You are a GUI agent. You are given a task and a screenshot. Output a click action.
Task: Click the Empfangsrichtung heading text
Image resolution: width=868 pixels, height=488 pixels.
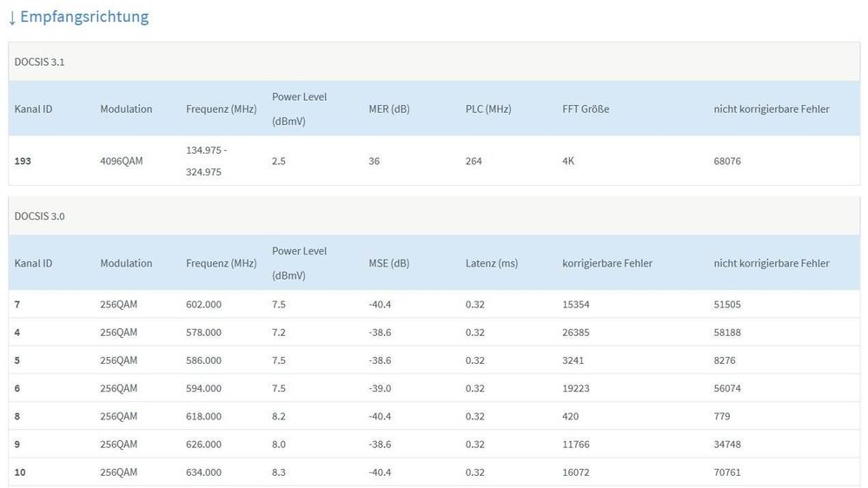point(84,16)
